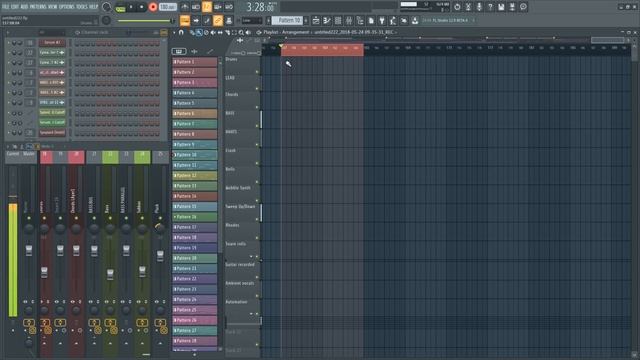Click the arrow left of the Pattern 10 selector

click(268, 20)
